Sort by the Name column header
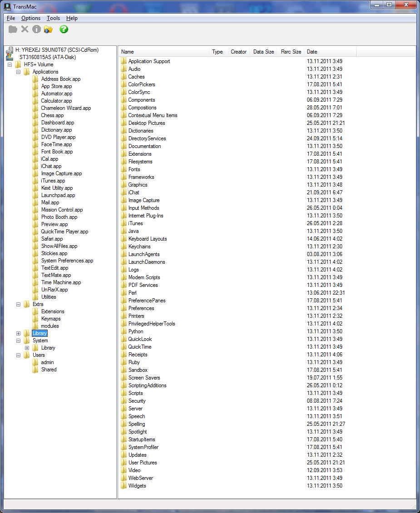This screenshot has width=420, height=513. 163,52
